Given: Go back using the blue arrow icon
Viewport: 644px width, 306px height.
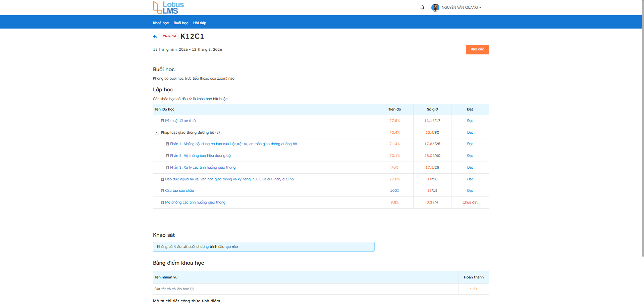Looking at the screenshot, I should (x=155, y=36).
